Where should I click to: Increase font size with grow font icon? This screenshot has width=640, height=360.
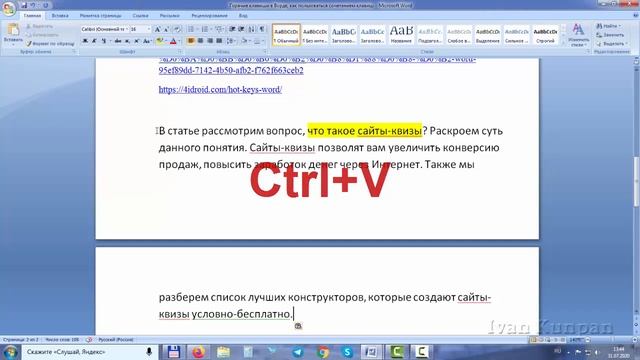tap(158, 29)
